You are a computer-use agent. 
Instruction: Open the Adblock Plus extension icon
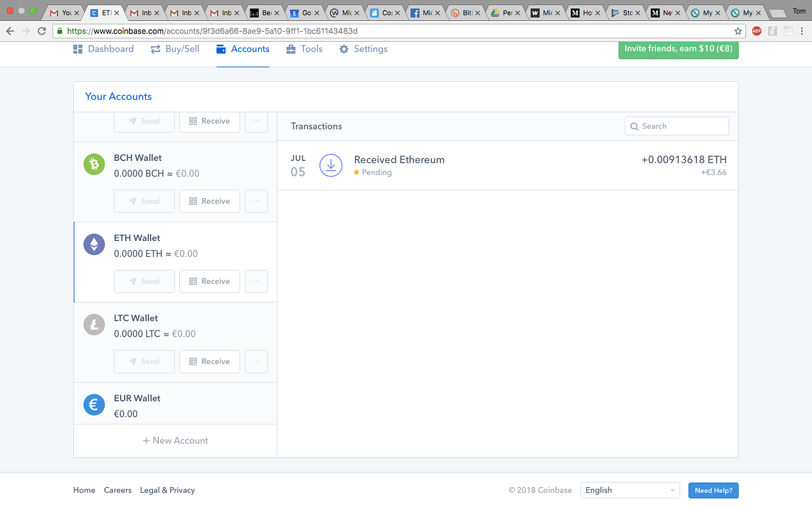pos(756,31)
